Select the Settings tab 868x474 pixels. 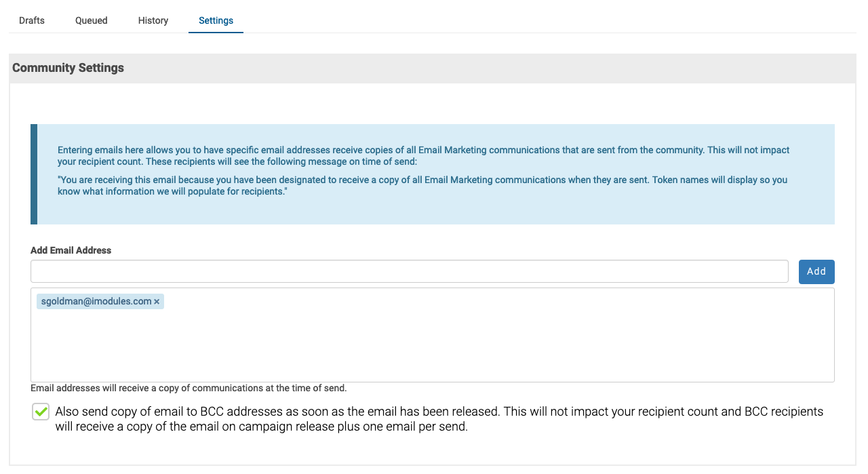pos(216,20)
